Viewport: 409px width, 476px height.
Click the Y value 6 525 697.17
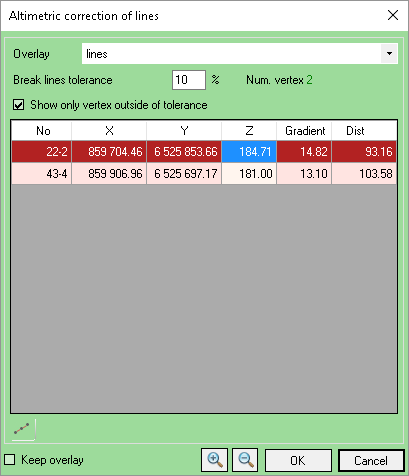184,173
